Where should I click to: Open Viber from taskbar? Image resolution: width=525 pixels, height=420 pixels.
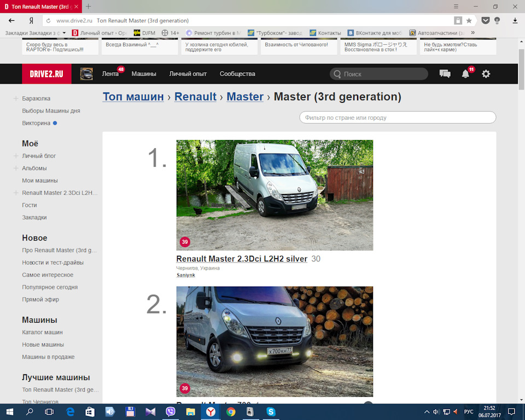point(171,412)
